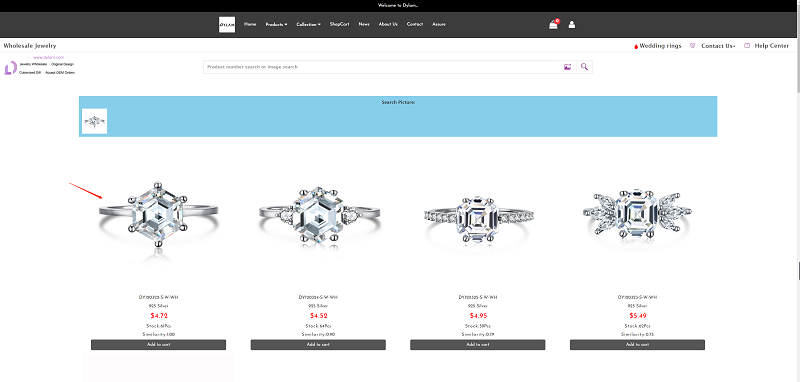The width and height of the screenshot is (800, 382).
Task: Expand the Collection dropdown menu
Action: coord(308,24)
